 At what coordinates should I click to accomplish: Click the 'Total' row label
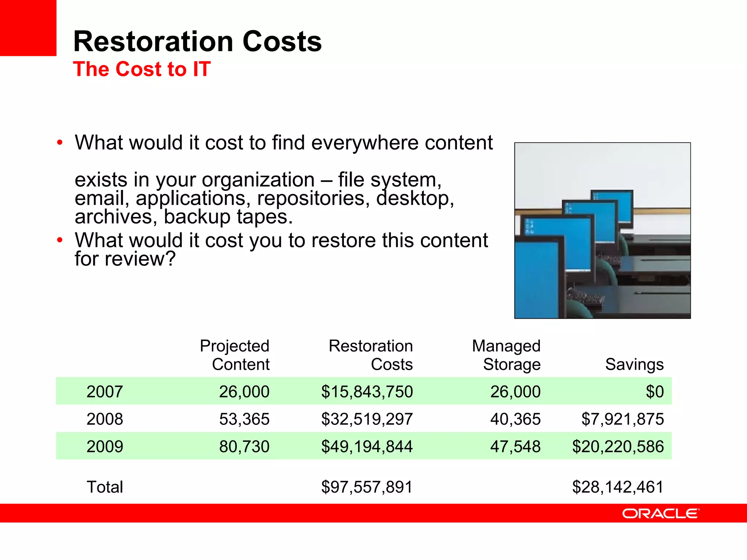tap(105, 487)
